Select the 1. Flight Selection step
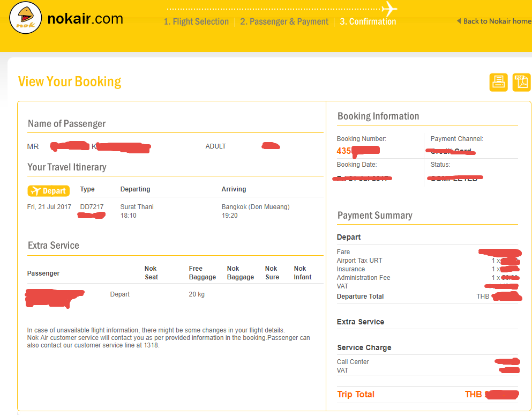This screenshot has width=532, height=415. [x=196, y=22]
